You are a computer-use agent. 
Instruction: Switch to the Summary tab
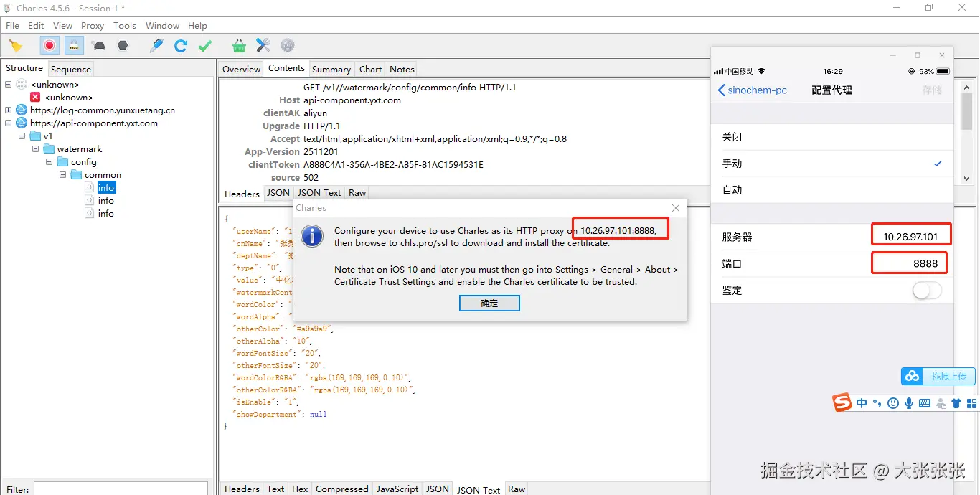click(x=331, y=69)
